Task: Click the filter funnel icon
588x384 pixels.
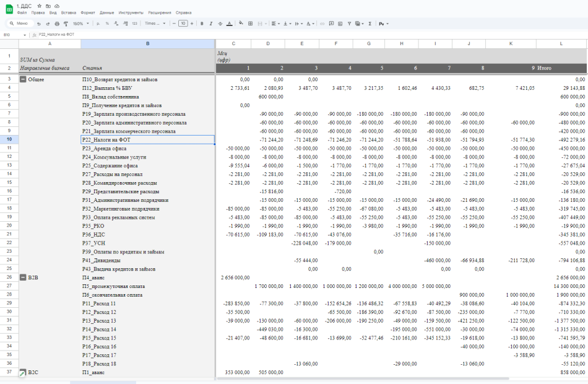Action: point(350,24)
